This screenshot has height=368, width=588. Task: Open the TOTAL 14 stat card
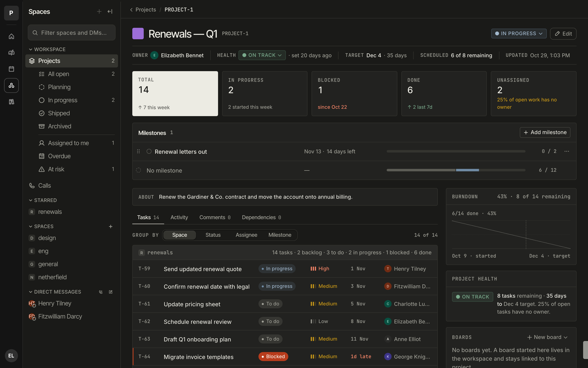click(175, 94)
